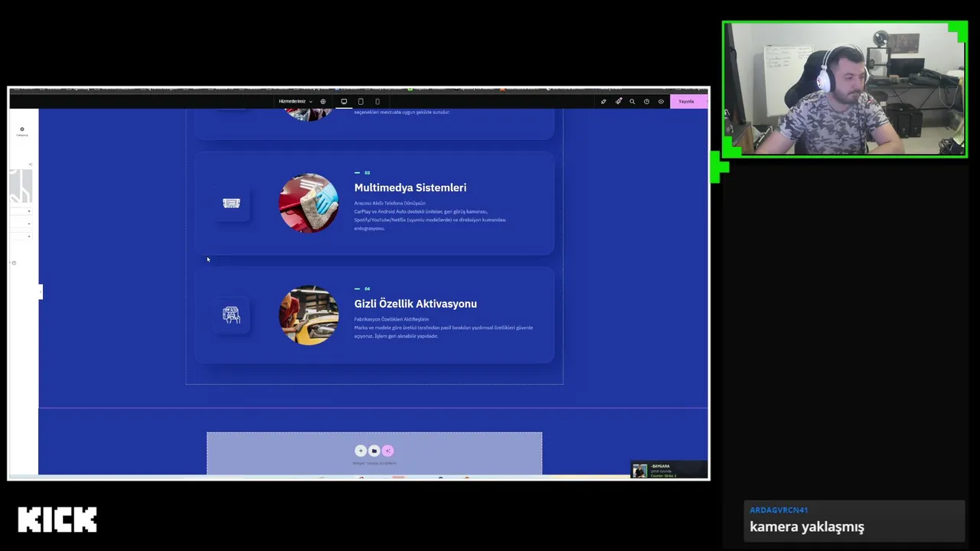Screen dimensions: 980x551
Task: Click ARDAGVRCN41 chat username
Action: tap(779, 510)
